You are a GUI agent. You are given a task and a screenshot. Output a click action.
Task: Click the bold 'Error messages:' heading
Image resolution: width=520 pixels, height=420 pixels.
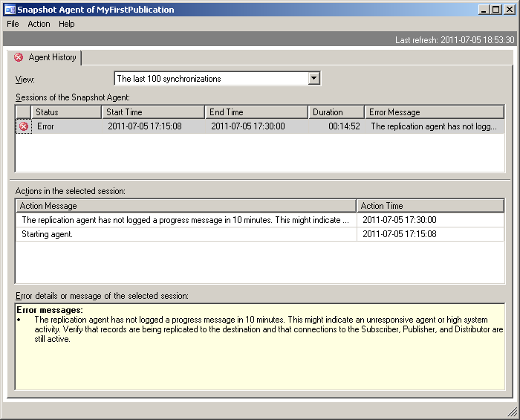[50, 310]
